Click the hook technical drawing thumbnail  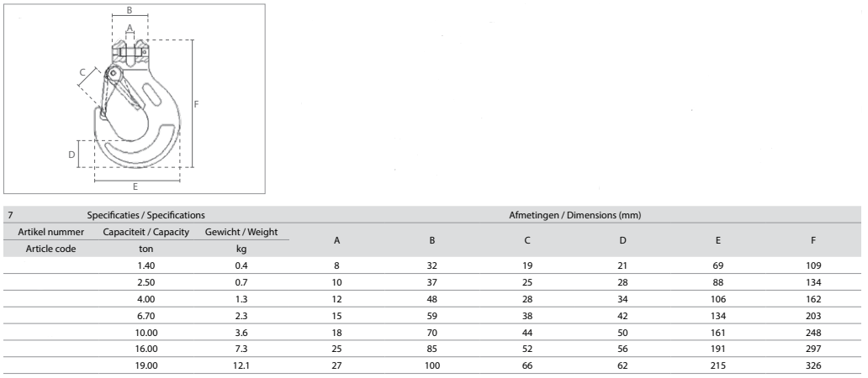135,98
